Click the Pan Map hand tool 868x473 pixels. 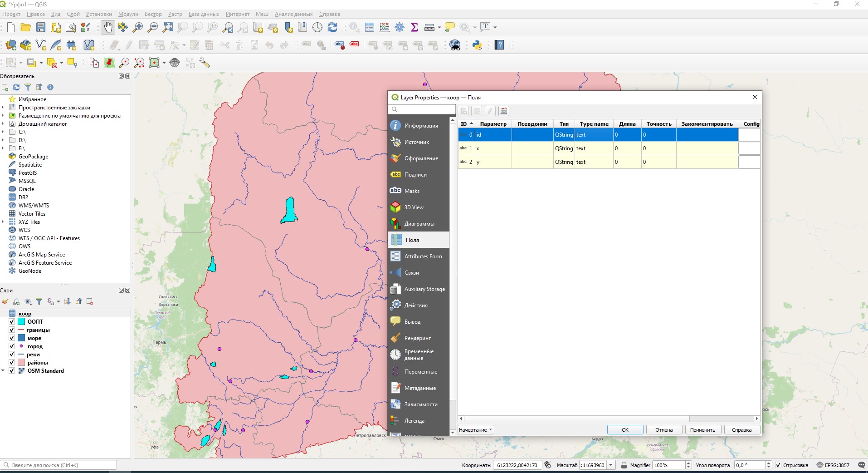(107, 27)
